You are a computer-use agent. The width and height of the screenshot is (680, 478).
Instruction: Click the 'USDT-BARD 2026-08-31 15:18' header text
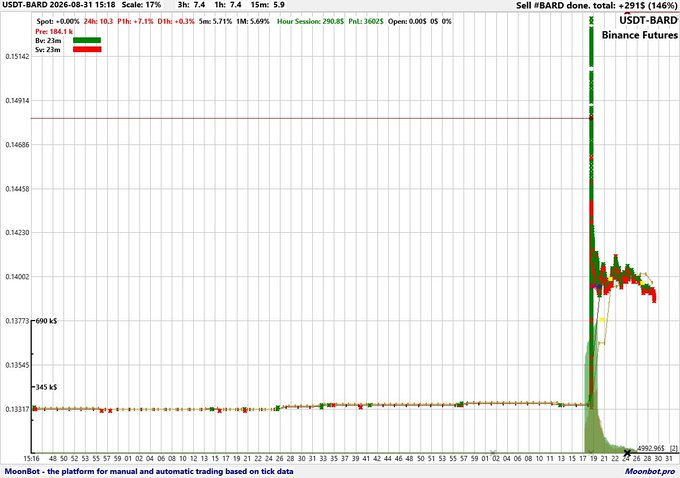click(x=59, y=5)
